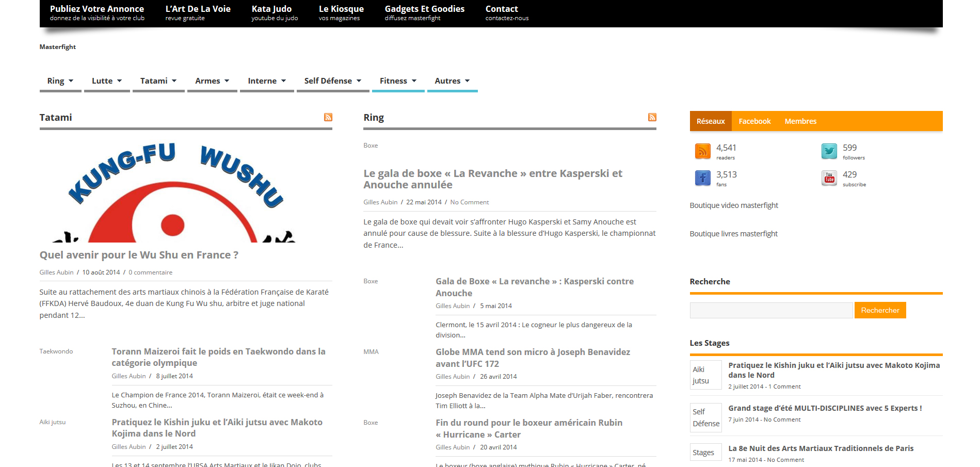The image size is (980, 467).
Task: Click the Recherche search text field
Action: tap(770, 310)
